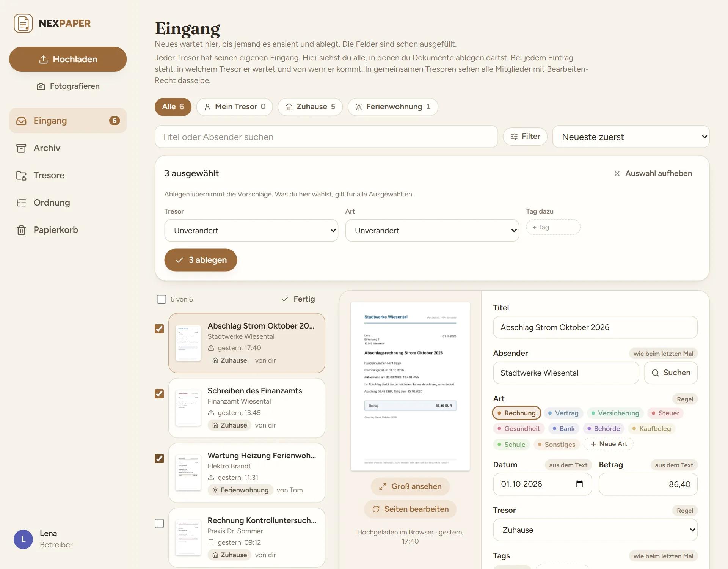Uncheck Schreiben des Finanzamts checkbox

(159, 394)
